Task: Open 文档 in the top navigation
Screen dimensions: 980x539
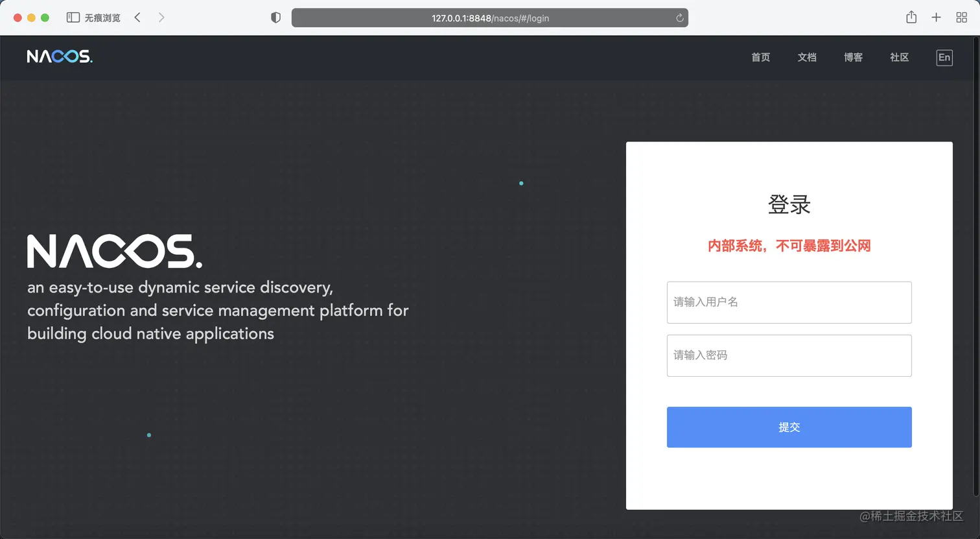Action: pyautogui.click(x=807, y=57)
